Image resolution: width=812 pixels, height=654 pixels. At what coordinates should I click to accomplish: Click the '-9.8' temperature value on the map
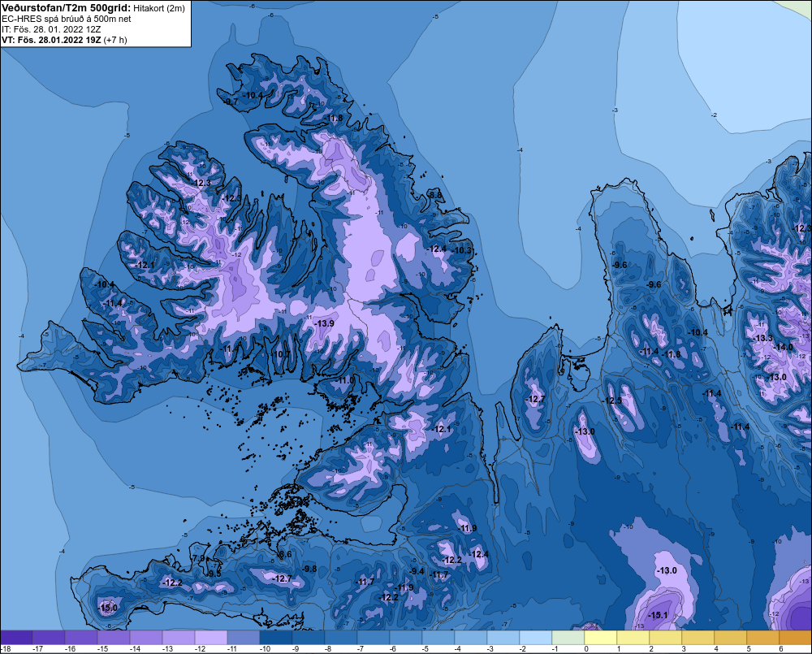tap(309, 569)
